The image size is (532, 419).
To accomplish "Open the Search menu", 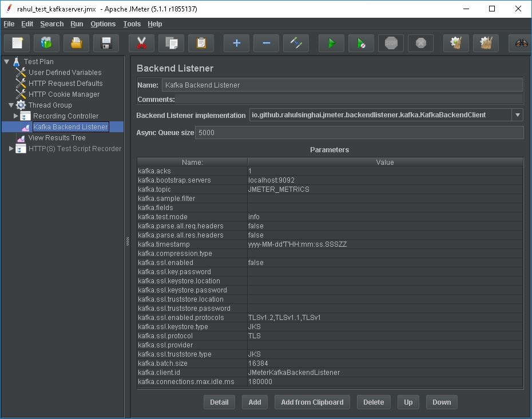I will [x=52, y=24].
